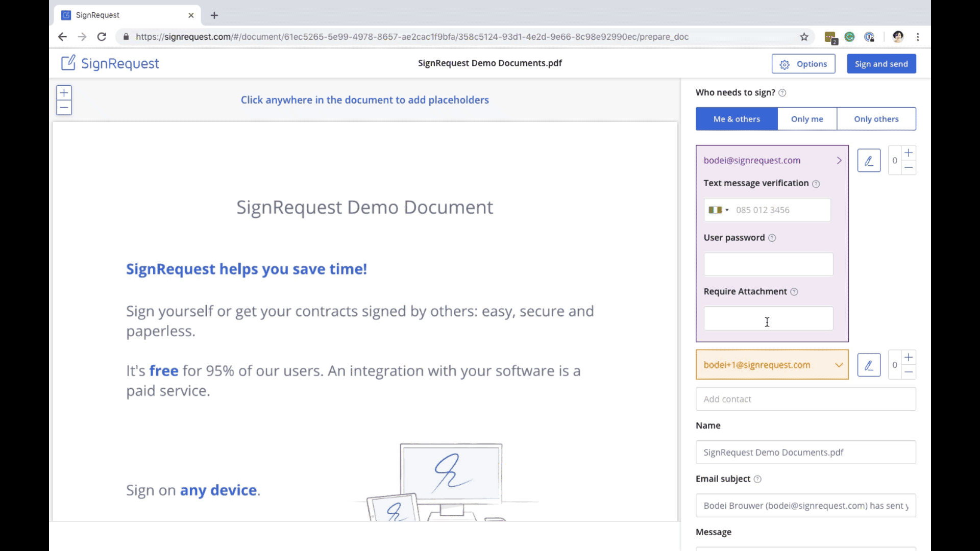Expand the bodei+1@signrequest.com contact chevron

839,365
